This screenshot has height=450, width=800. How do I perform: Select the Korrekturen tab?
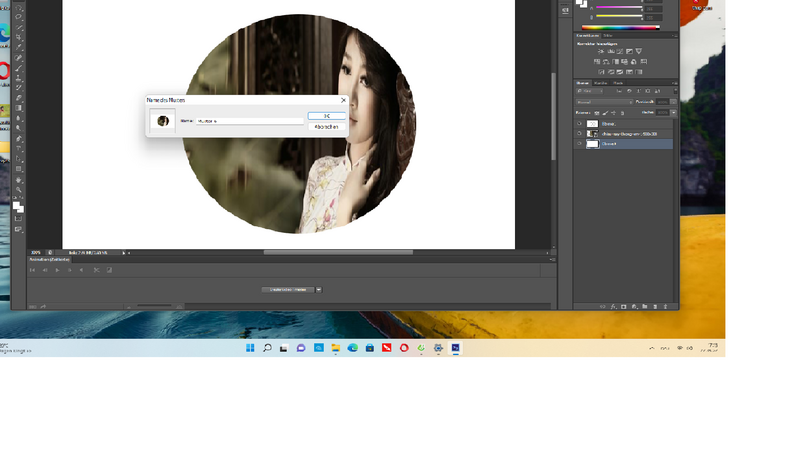click(587, 36)
